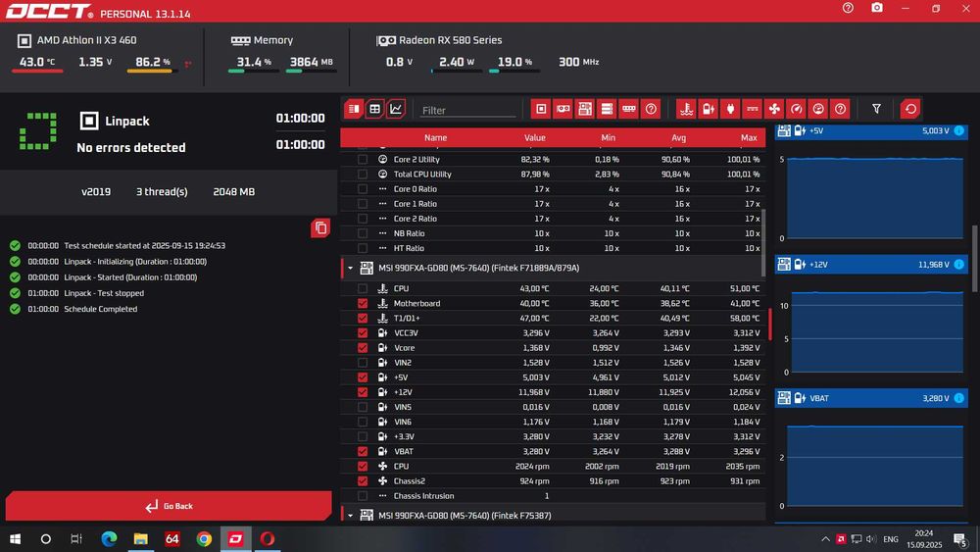980x552 pixels.
Task: Reset monitoring values with the refresh icon
Action: [910, 109]
